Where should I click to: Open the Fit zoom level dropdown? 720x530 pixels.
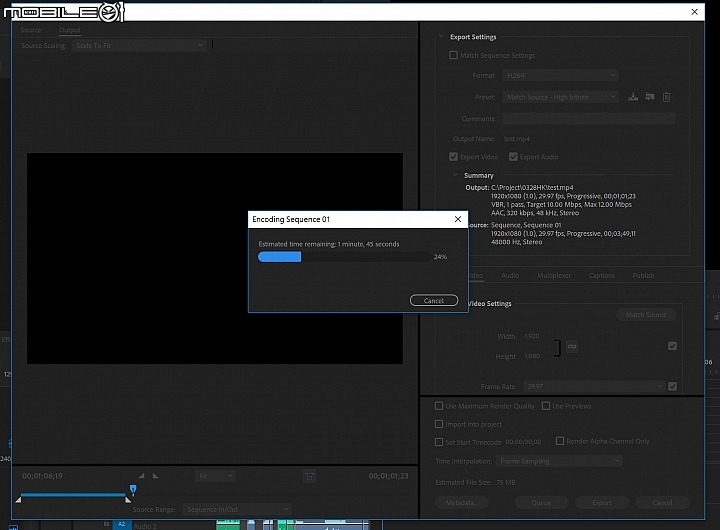tap(215, 476)
